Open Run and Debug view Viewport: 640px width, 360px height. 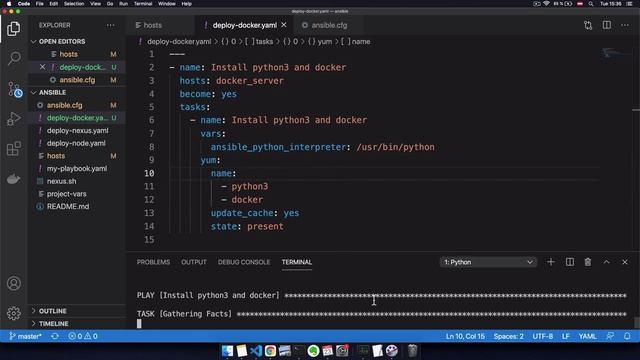pyautogui.click(x=13, y=119)
